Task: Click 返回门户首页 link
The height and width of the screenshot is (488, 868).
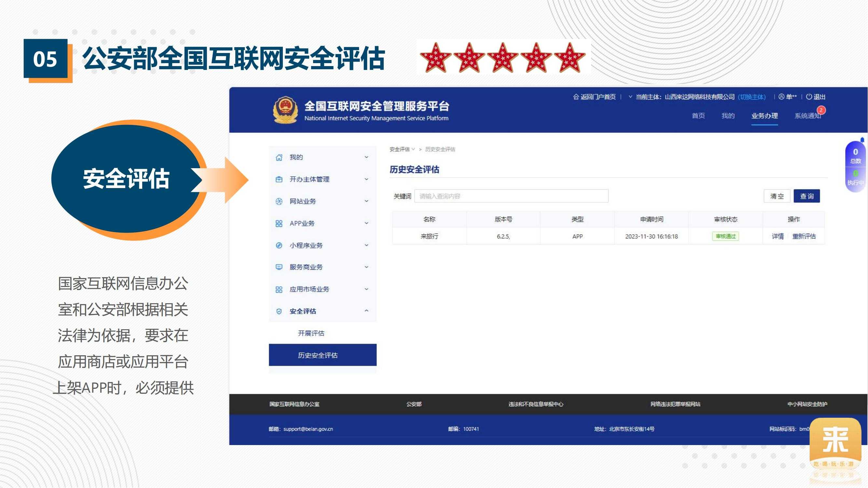Action: point(598,97)
